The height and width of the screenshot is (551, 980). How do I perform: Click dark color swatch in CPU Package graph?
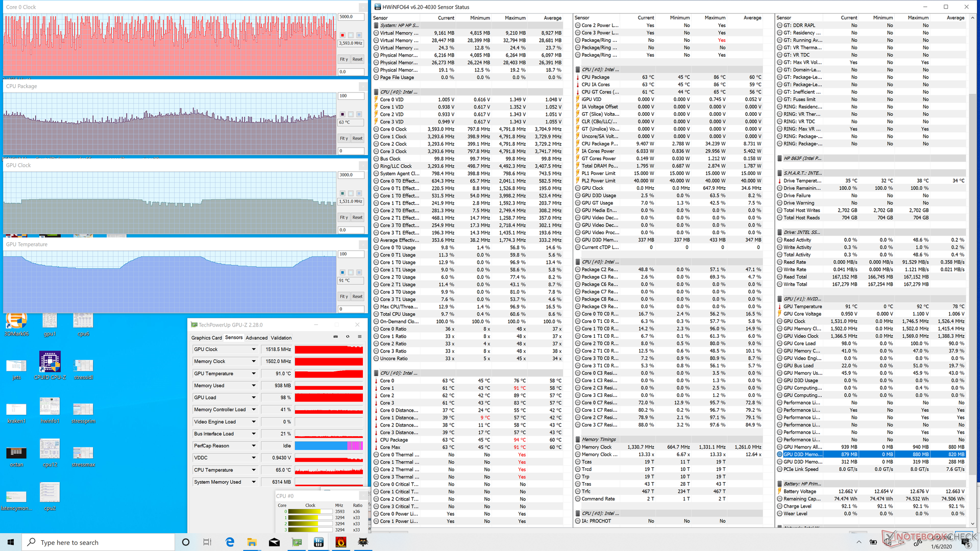pos(342,114)
